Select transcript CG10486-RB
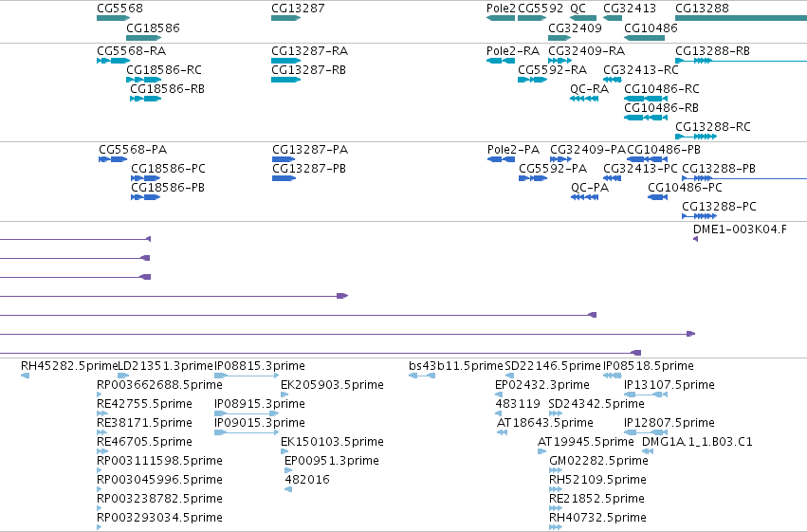The image size is (807, 532). click(x=661, y=108)
